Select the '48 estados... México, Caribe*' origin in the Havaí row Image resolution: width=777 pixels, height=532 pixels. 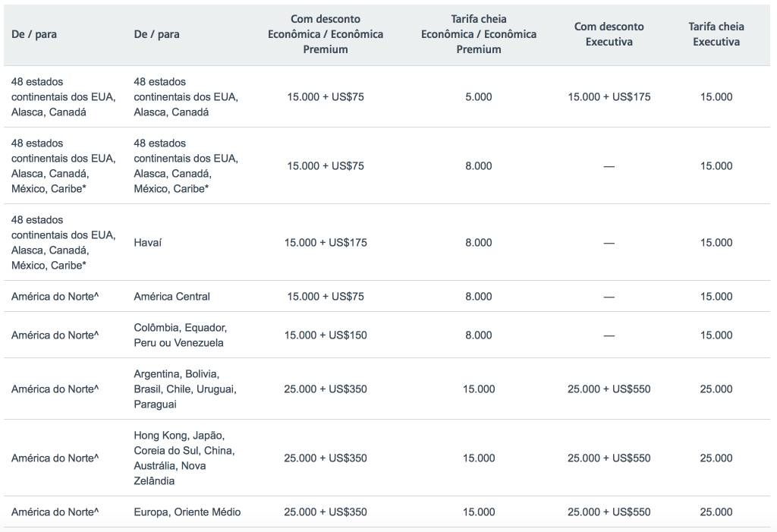coord(64,242)
